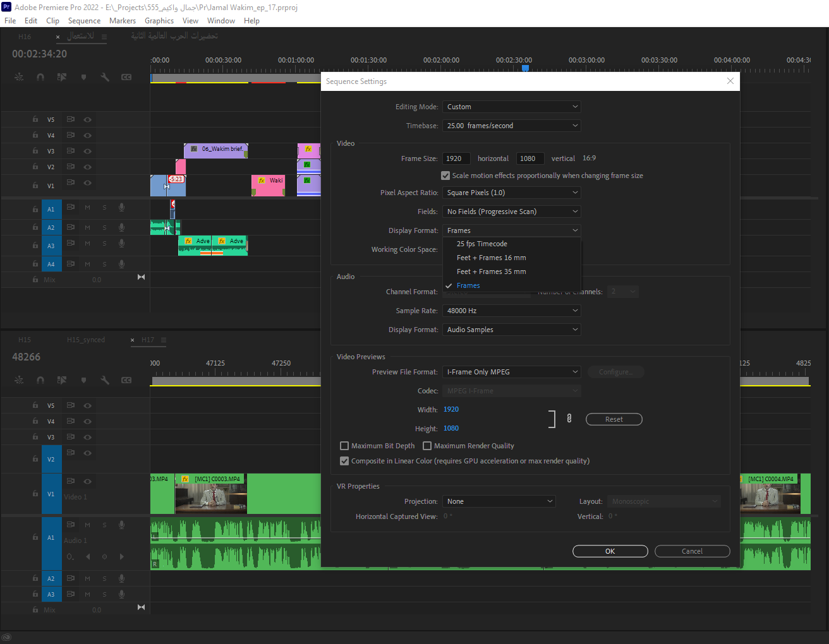The width and height of the screenshot is (829, 644).
Task: Click Reset in the Video Previews section
Action: (x=614, y=419)
